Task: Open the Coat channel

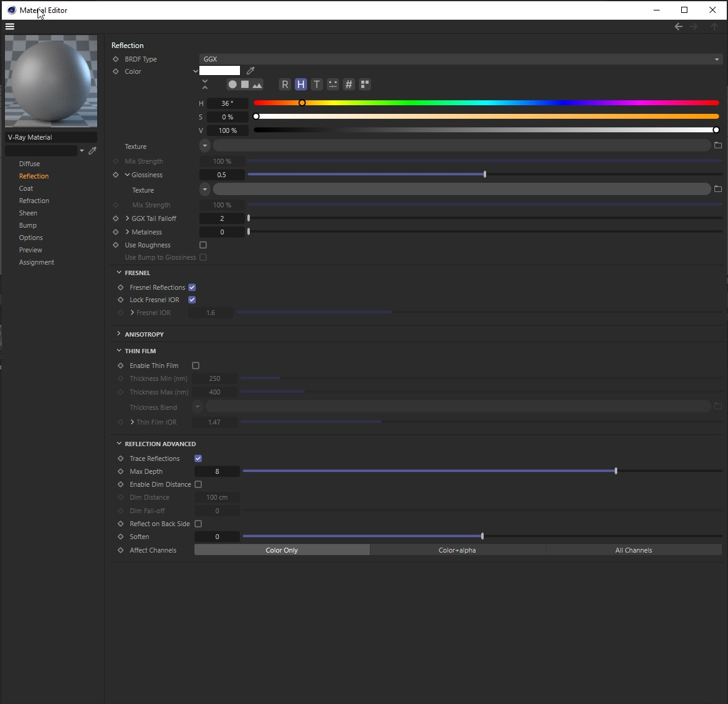Action: [26, 188]
